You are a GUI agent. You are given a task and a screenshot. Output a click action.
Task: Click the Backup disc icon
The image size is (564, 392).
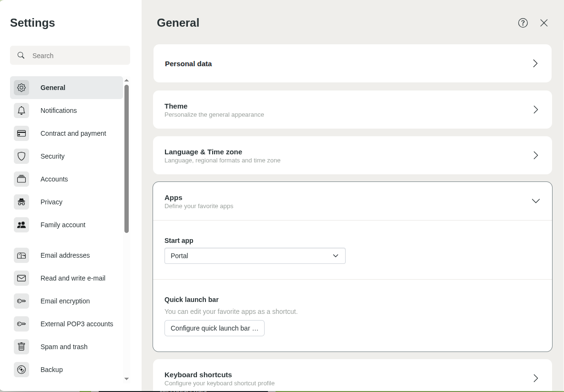pyautogui.click(x=21, y=370)
